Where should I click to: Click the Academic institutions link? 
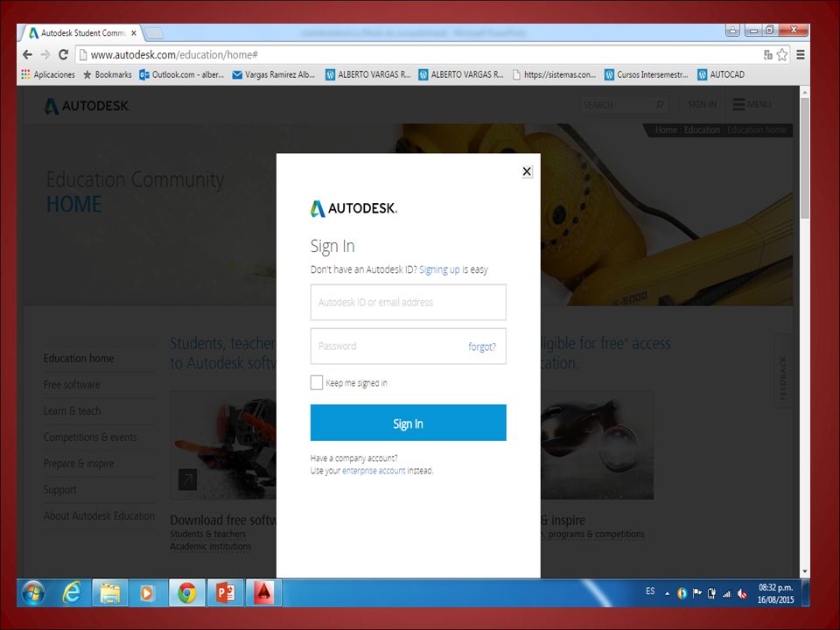click(211, 546)
